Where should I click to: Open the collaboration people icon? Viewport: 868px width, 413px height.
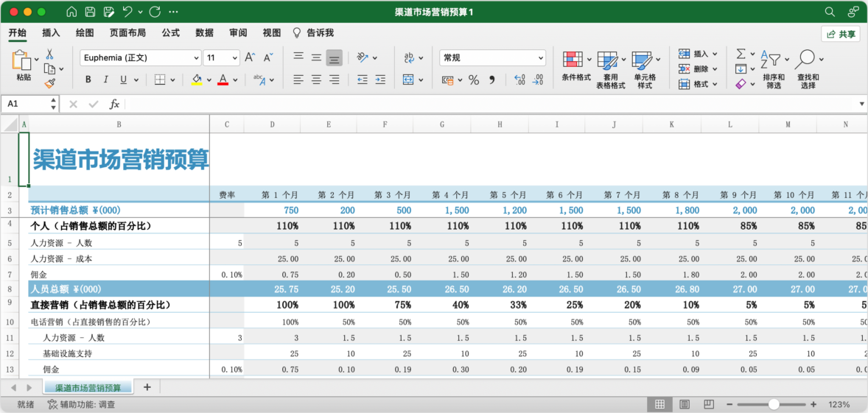click(853, 12)
